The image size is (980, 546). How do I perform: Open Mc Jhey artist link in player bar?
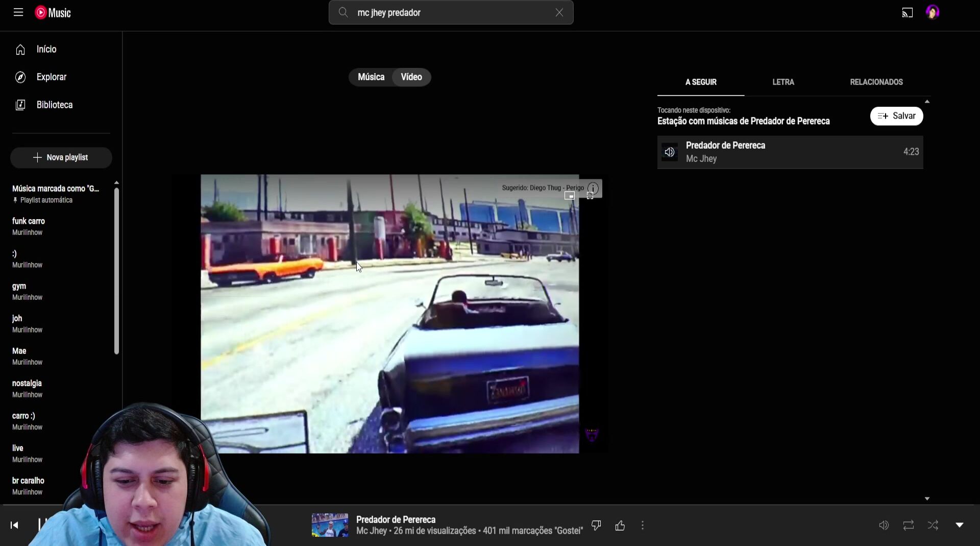(x=372, y=531)
